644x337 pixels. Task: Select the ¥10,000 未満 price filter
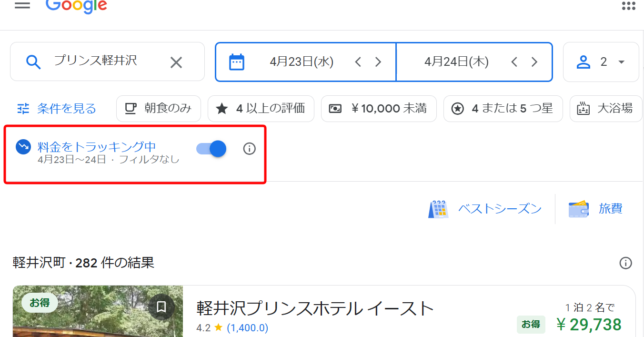pos(379,109)
